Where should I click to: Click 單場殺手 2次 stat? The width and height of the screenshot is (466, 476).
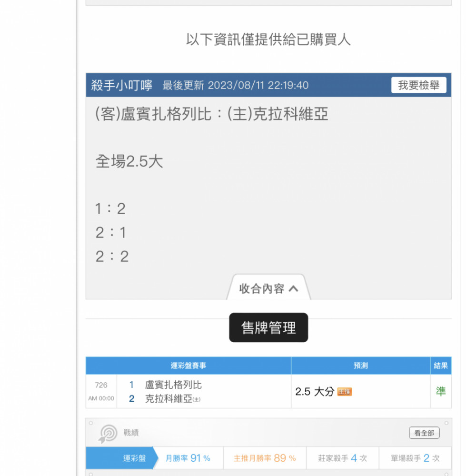pos(415,458)
